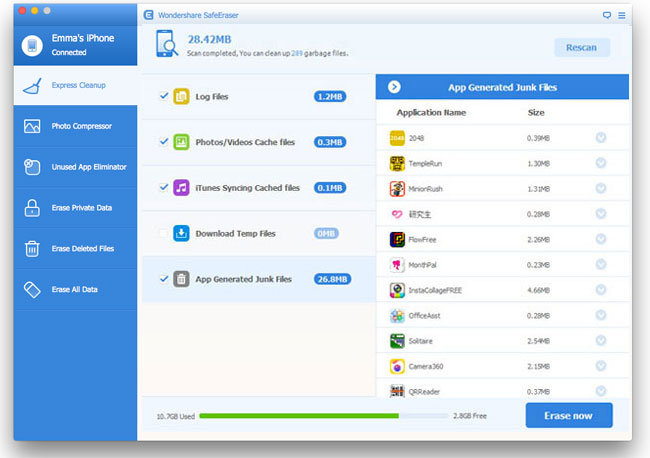Click the Erase All Data eraser icon
The width and height of the screenshot is (650, 458).
(32, 290)
